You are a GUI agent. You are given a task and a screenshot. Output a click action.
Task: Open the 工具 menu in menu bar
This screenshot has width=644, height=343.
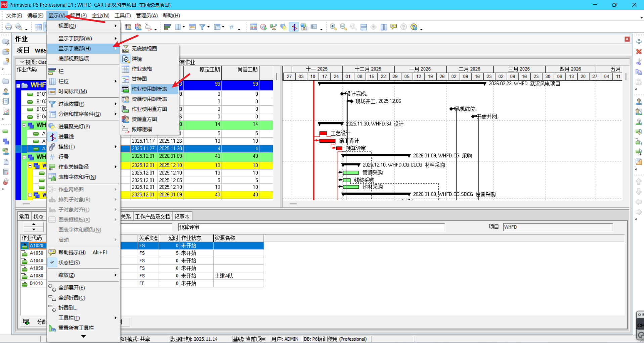click(122, 15)
